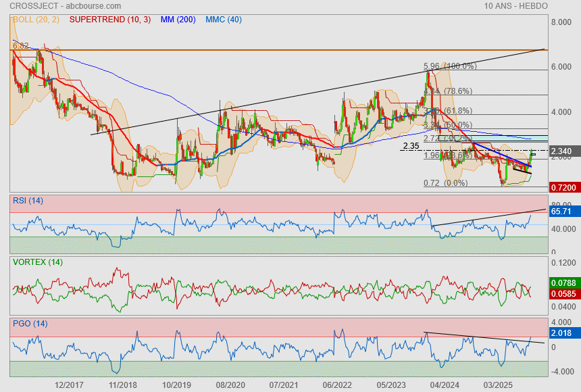Viewport: 581px width, 392px height.
Task: Click the MM (200) moving average label
Action: [179, 20]
